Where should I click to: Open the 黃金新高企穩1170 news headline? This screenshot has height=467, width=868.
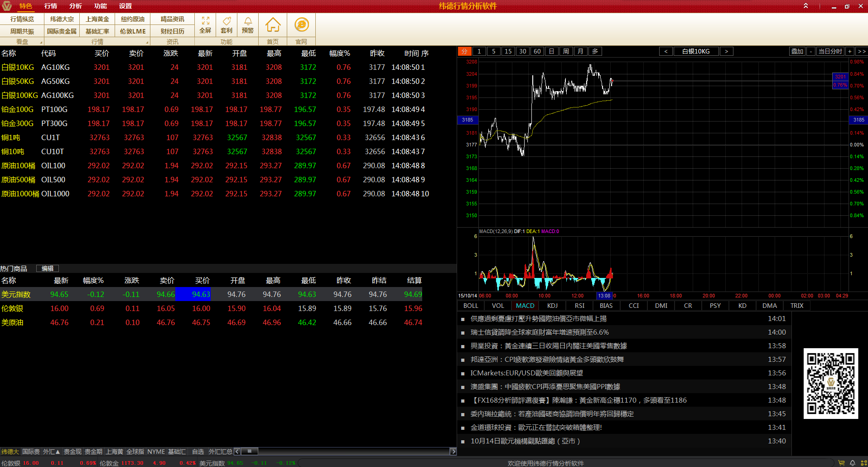coord(579,400)
